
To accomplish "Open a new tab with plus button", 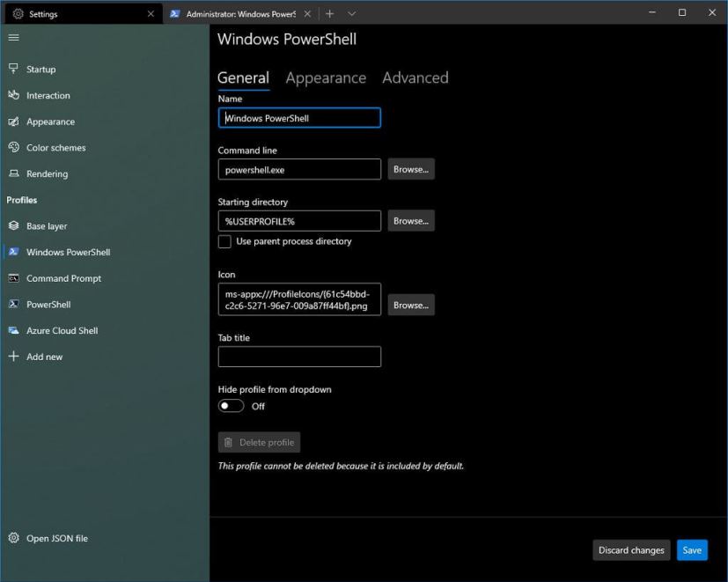I will pyautogui.click(x=329, y=14).
